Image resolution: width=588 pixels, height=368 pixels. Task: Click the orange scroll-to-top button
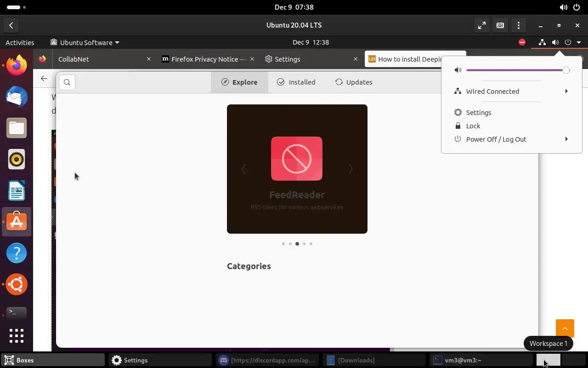coord(565,328)
